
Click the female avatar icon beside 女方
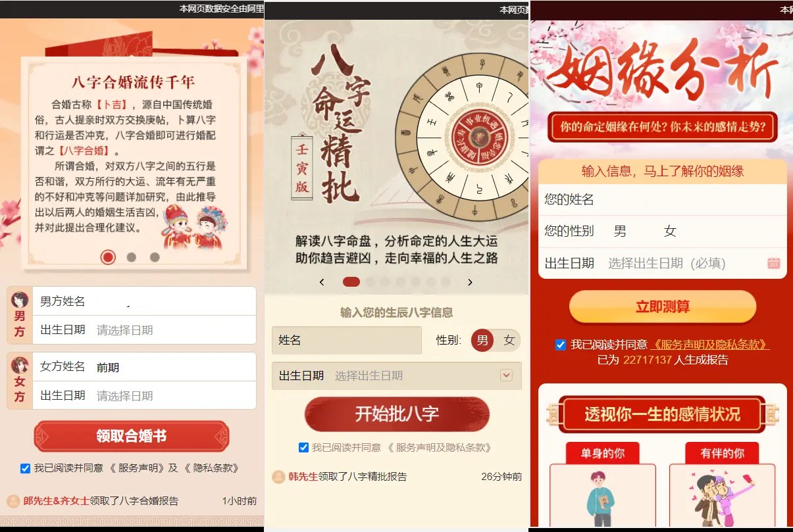(20, 365)
